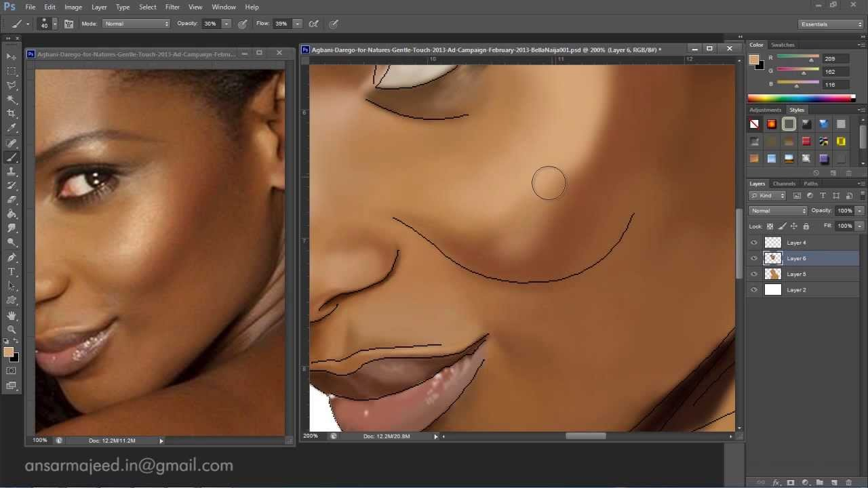Open the tool preset picker arrow
The height and width of the screenshot is (488, 868).
[x=28, y=24]
